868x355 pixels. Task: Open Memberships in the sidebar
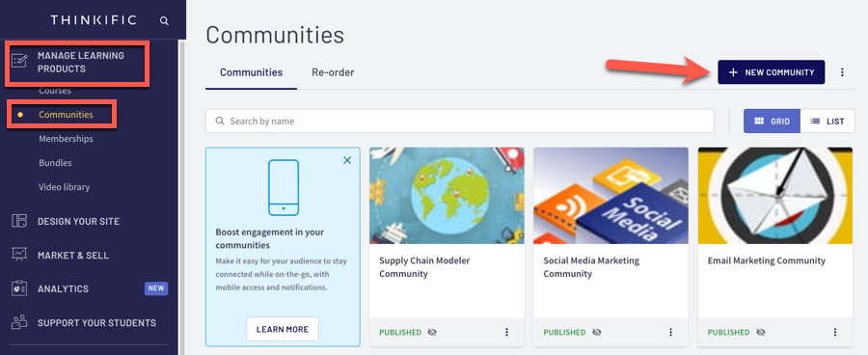click(x=66, y=139)
